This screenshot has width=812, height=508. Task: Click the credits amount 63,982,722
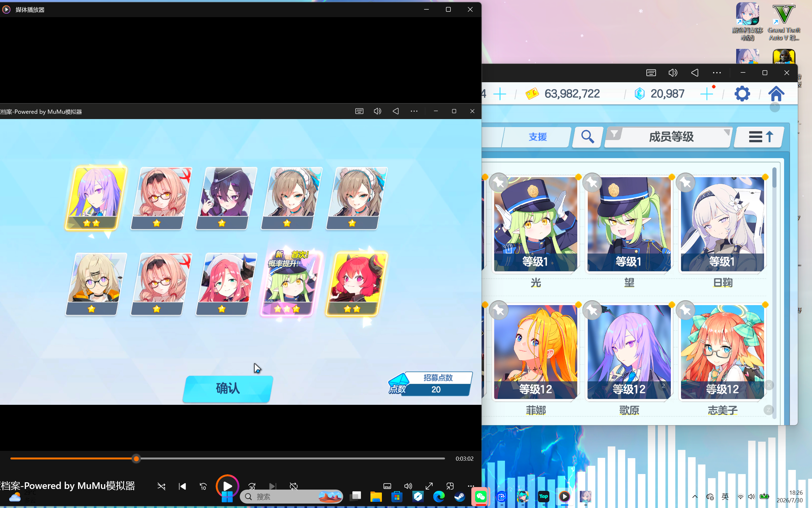coord(572,94)
